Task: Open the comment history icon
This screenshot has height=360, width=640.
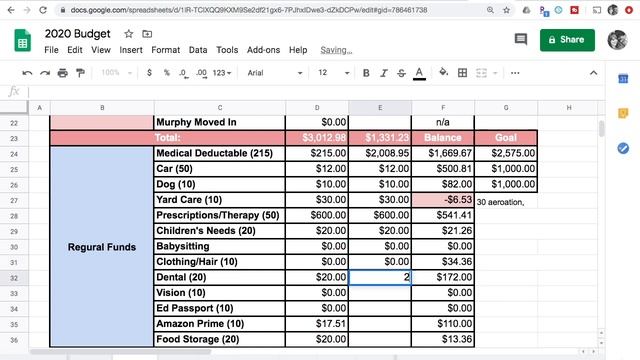Action: point(520,39)
